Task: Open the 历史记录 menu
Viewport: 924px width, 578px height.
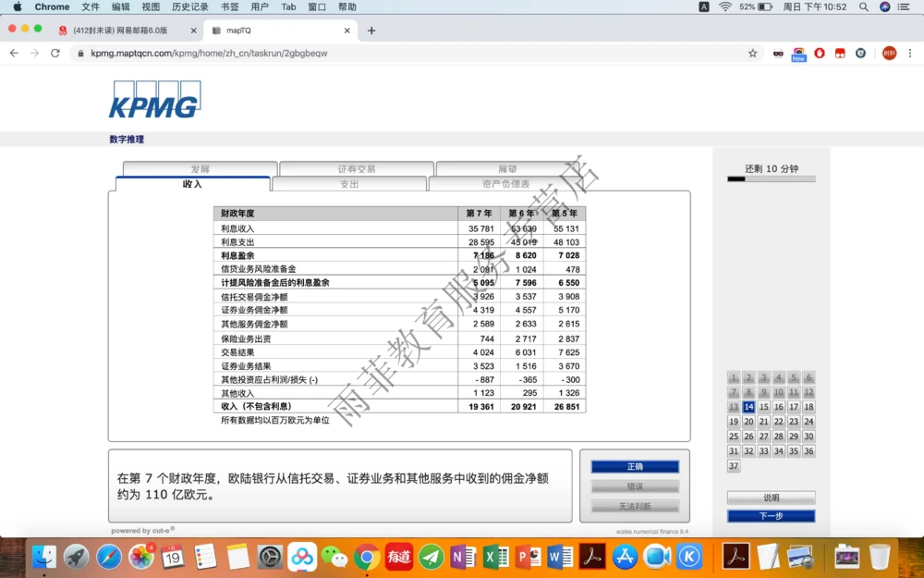Action: point(189,6)
